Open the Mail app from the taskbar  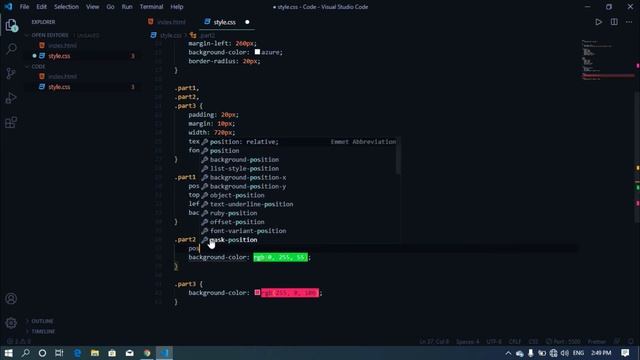point(130,353)
